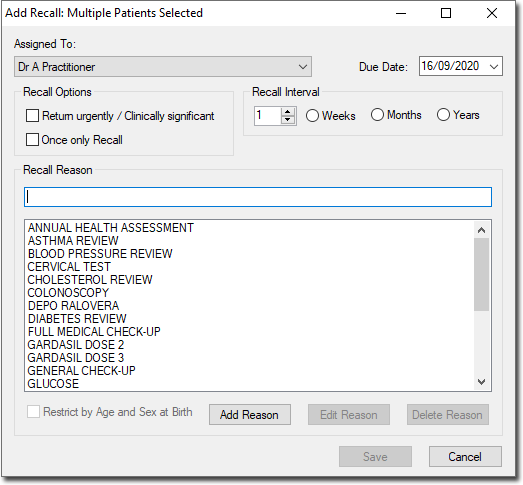Viewport: 523px width, 485px height.
Task: Increase the recall interval with the up arrow
Action: click(x=288, y=112)
